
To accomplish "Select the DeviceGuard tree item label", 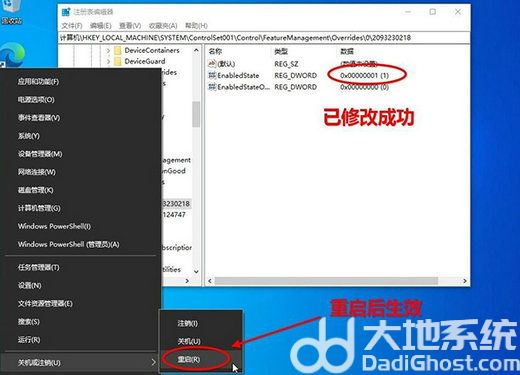I will coord(145,61).
